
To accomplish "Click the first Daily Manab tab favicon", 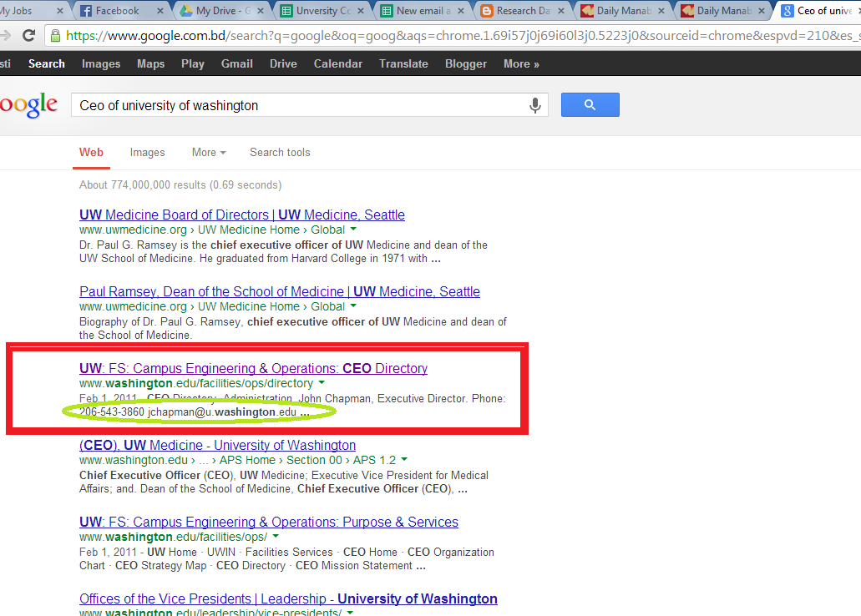I will 587,10.
